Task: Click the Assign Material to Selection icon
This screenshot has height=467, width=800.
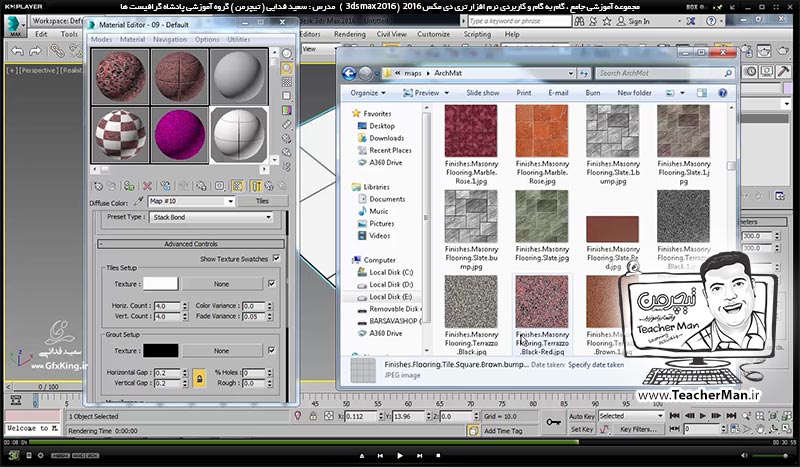Action: [129, 186]
